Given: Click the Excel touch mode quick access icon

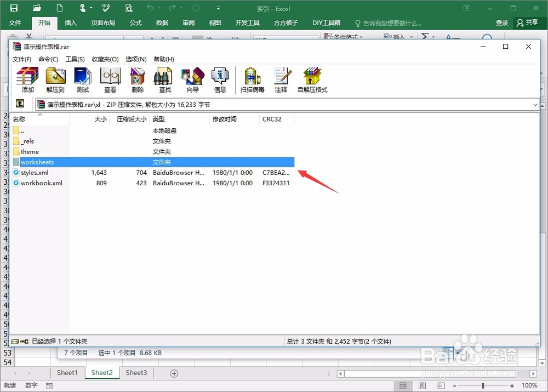Looking at the screenshot, I should 83,8.
